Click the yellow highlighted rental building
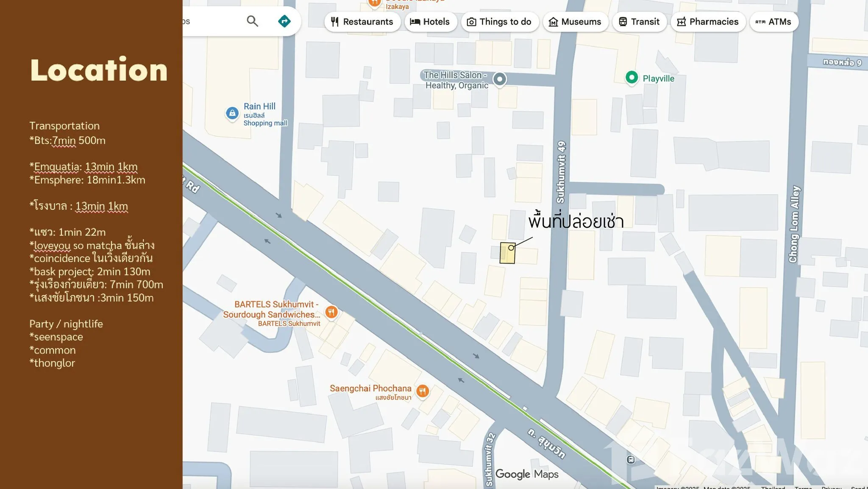Screen dimensions: 868x489 coord(507,254)
